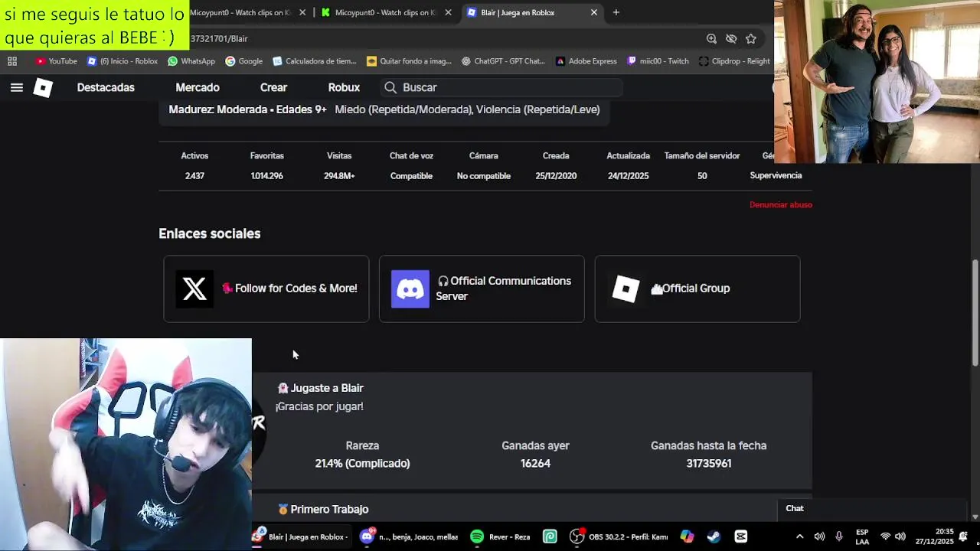
Task: Open the notifications bell icon
Action: 963,536
